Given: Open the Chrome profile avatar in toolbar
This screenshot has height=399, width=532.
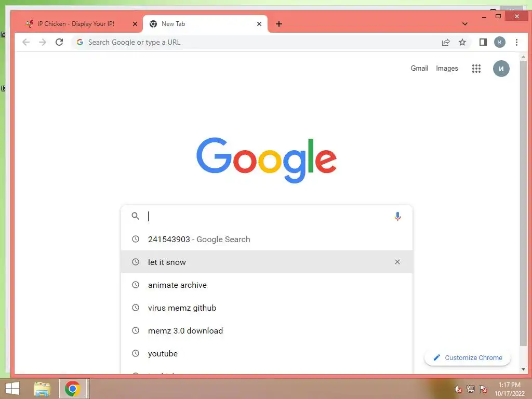Looking at the screenshot, I should (499, 42).
